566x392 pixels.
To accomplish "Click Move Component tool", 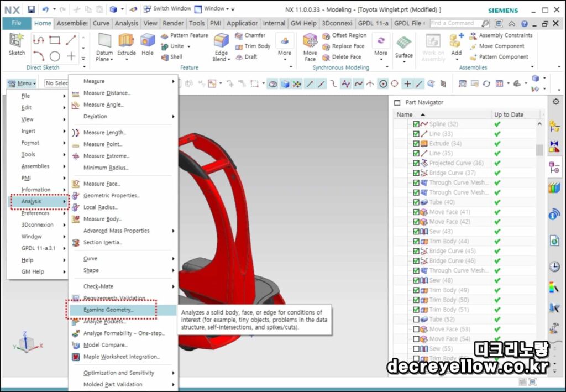I will [x=497, y=46].
